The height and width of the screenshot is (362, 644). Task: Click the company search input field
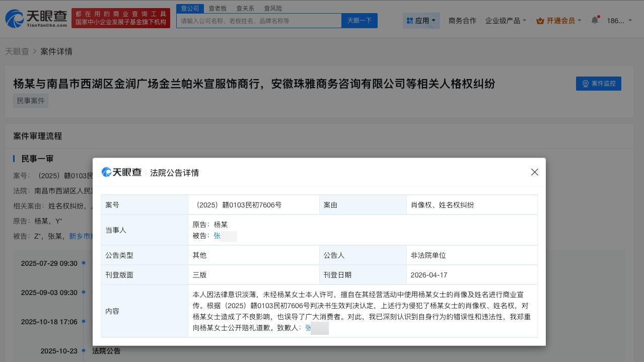coord(259,21)
